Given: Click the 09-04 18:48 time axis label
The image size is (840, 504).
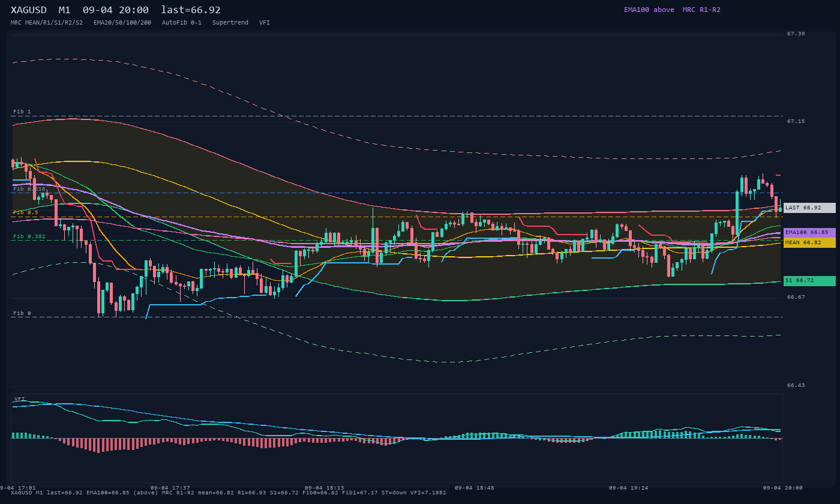Looking at the screenshot, I should coord(475,488).
